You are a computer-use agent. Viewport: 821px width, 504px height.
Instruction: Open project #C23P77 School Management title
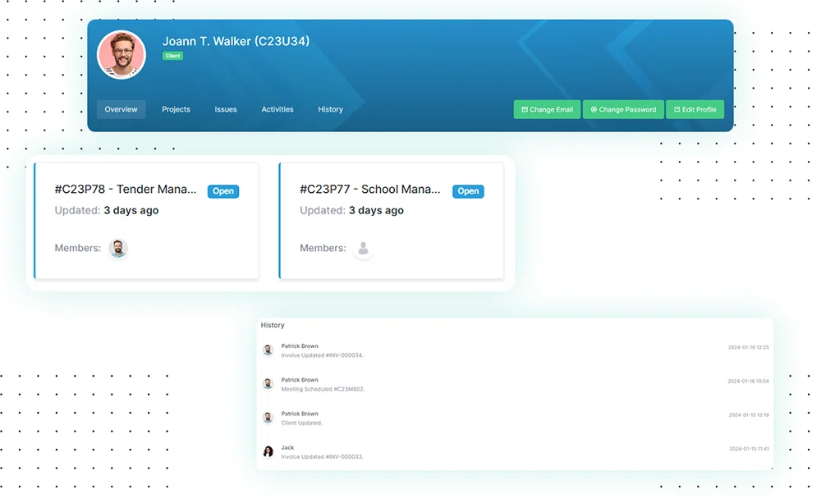(370, 190)
